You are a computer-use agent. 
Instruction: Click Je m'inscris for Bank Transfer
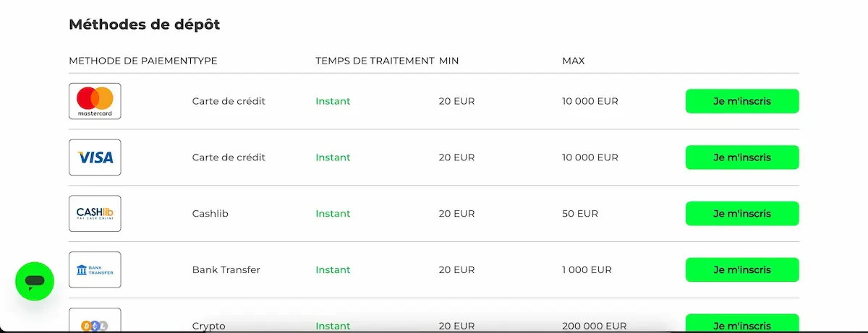coord(742,270)
